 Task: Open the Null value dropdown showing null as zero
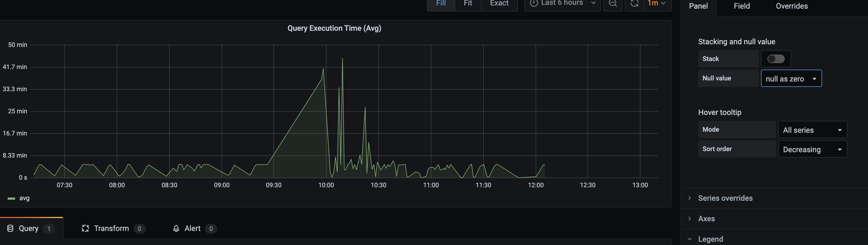coord(791,78)
